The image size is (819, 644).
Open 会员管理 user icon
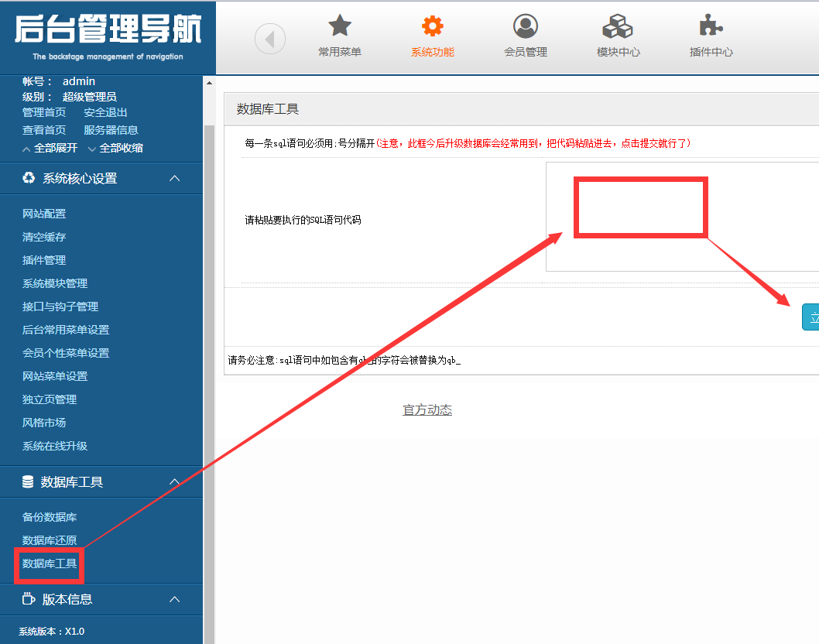(x=526, y=26)
